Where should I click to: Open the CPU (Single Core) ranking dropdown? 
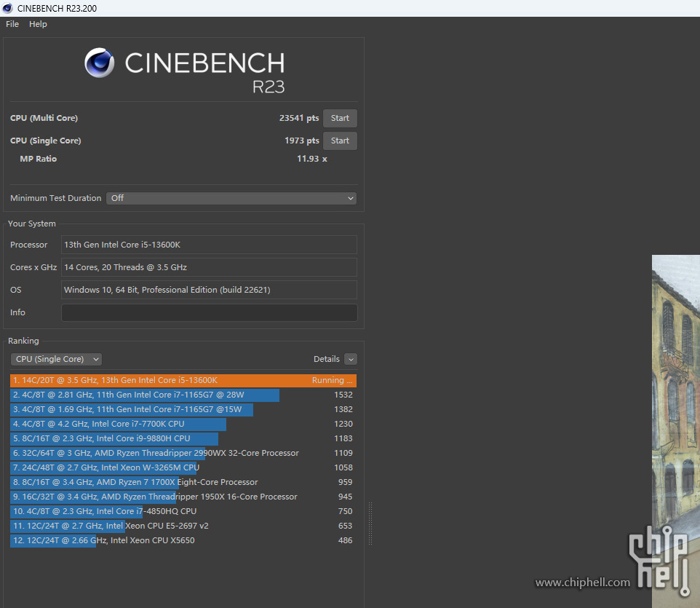coord(56,359)
